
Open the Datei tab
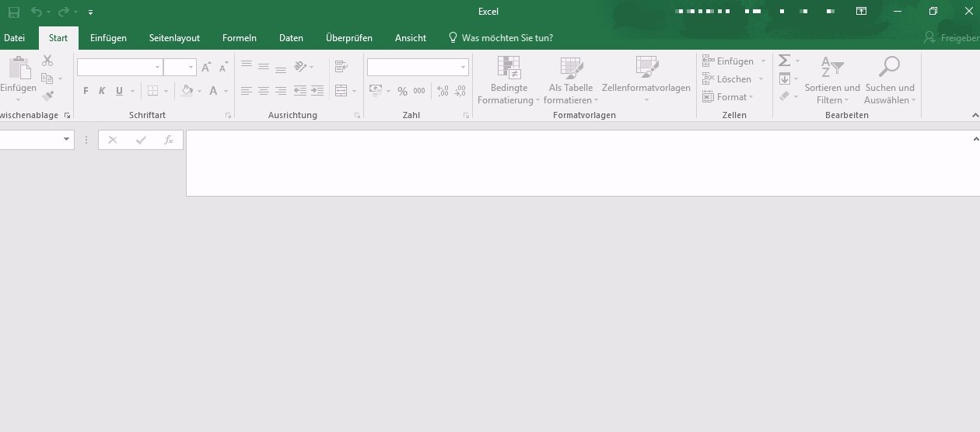[15, 37]
